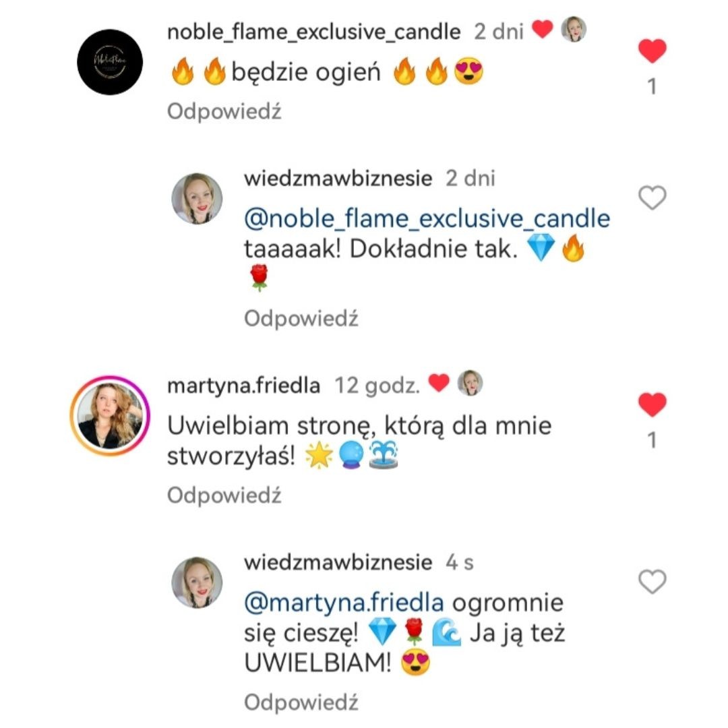Open wiedzmawbiznesie username dated 4 s
The width and height of the screenshot is (728, 728).
coord(338,563)
